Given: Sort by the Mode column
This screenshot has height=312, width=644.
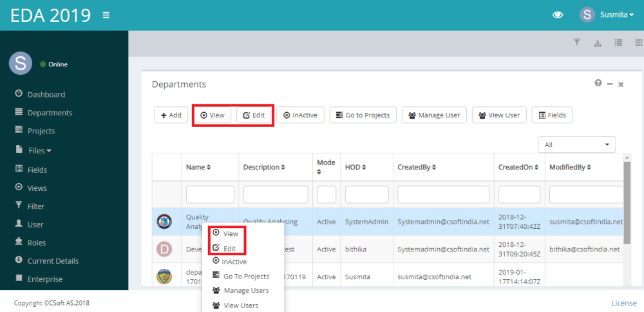Looking at the screenshot, I should (x=326, y=168).
